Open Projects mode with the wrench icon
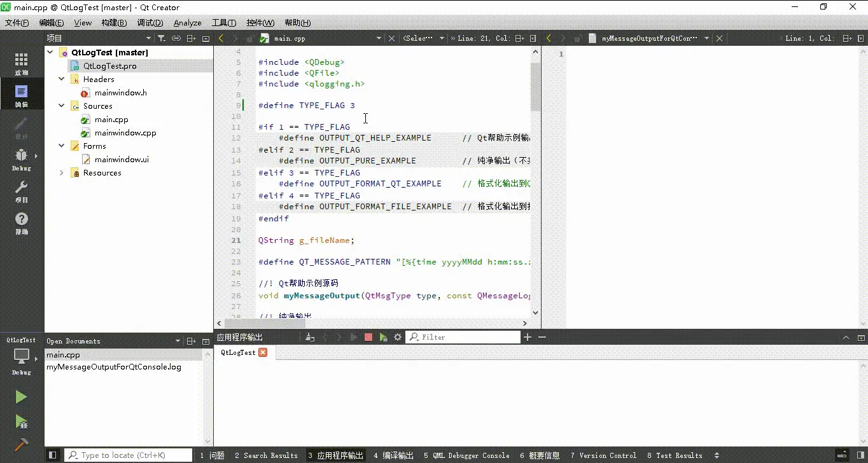Screen dimensions: 868x463 pos(21,191)
